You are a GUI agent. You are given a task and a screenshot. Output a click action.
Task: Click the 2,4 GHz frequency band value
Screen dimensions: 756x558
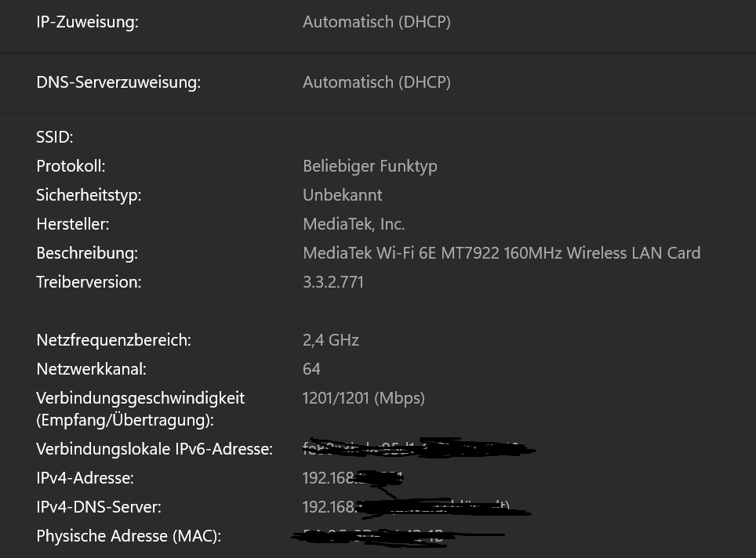click(x=331, y=340)
